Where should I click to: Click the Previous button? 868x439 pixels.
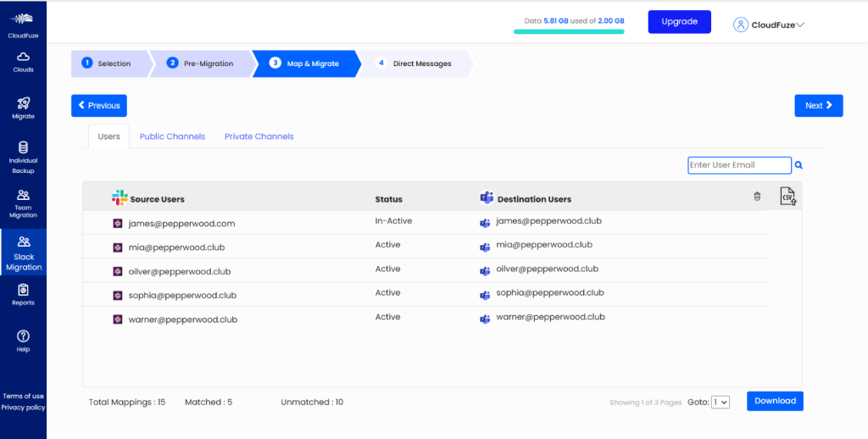99,106
